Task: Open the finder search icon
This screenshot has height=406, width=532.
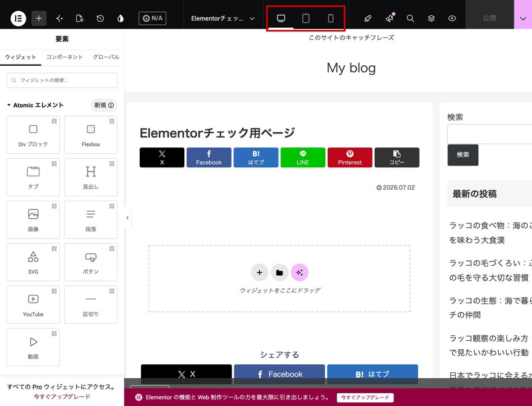Action: 410,18
